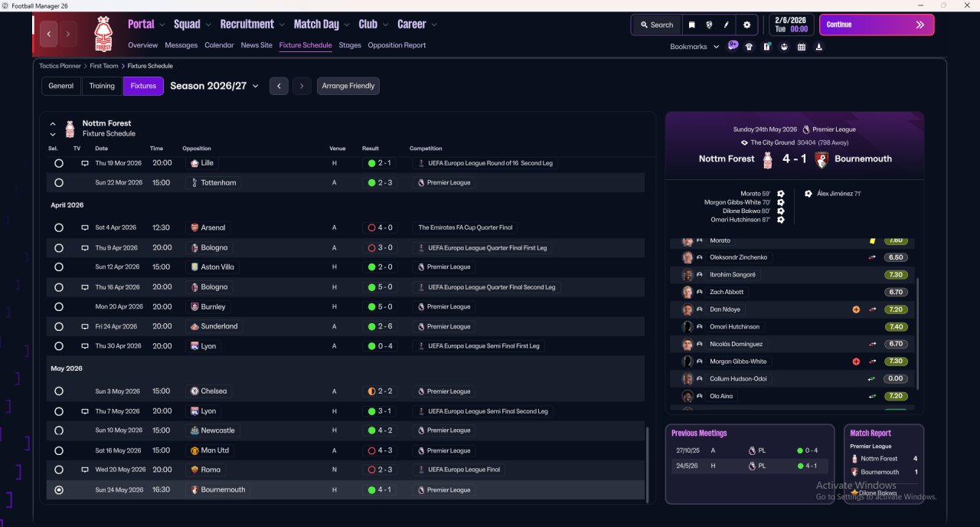Viewport: 980px width, 527px height.
Task: Select the Newcastle fixture radio button
Action: click(59, 430)
